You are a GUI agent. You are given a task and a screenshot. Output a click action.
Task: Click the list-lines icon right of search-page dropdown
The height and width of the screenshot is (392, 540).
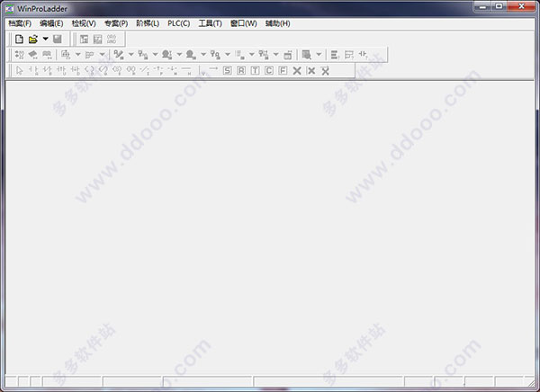pyautogui.click(x=335, y=55)
